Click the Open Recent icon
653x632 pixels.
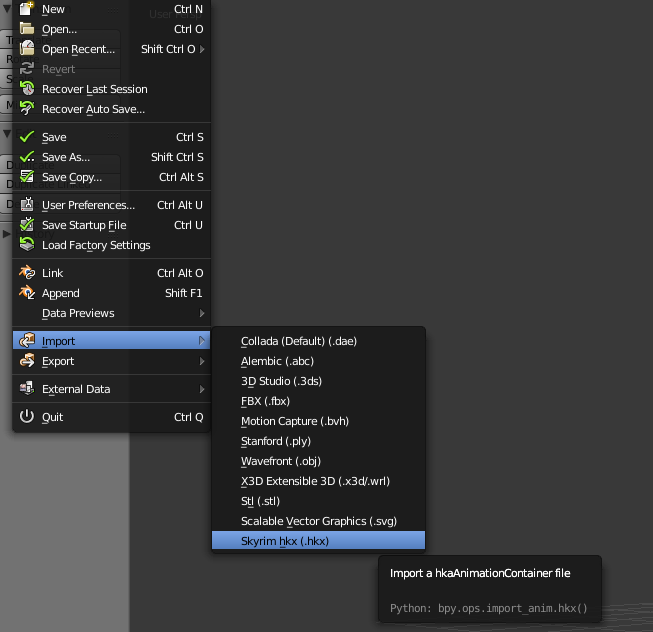click(27, 49)
